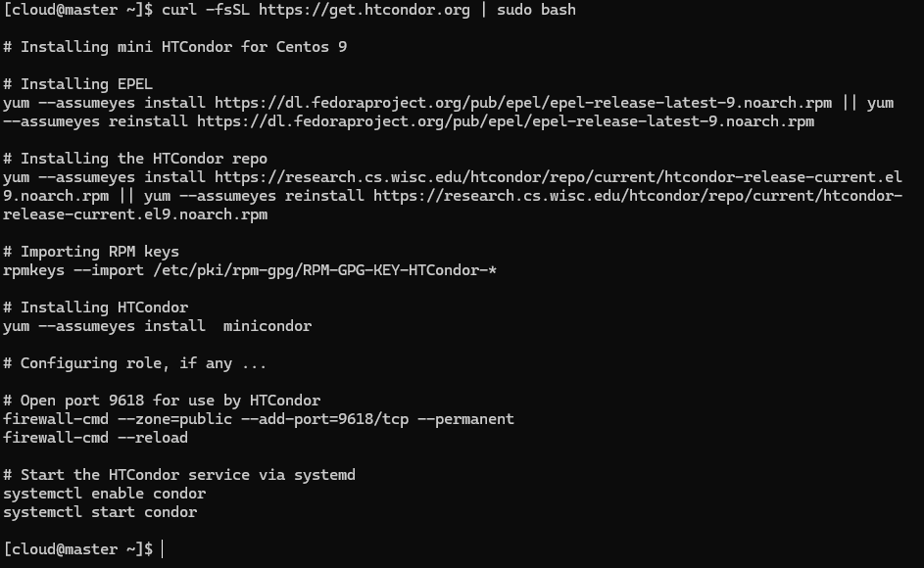Click the 'firewall-cmd --zone=public' command line
This screenshot has height=568, width=924.
point(258,419)
